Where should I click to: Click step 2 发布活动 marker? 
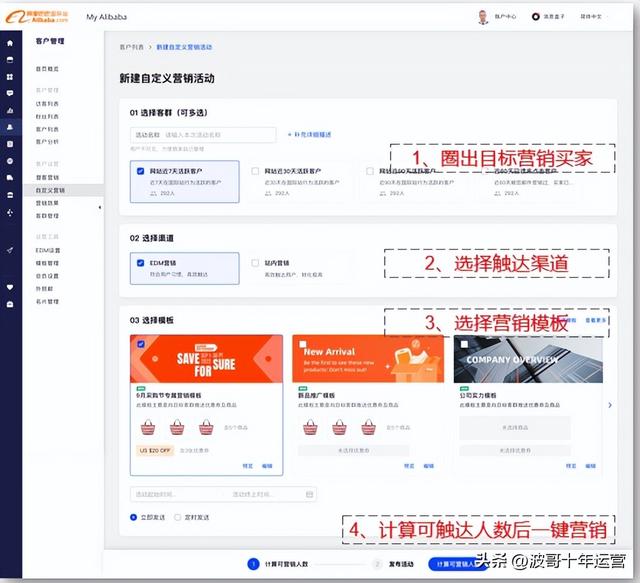(x=378, y=564)
